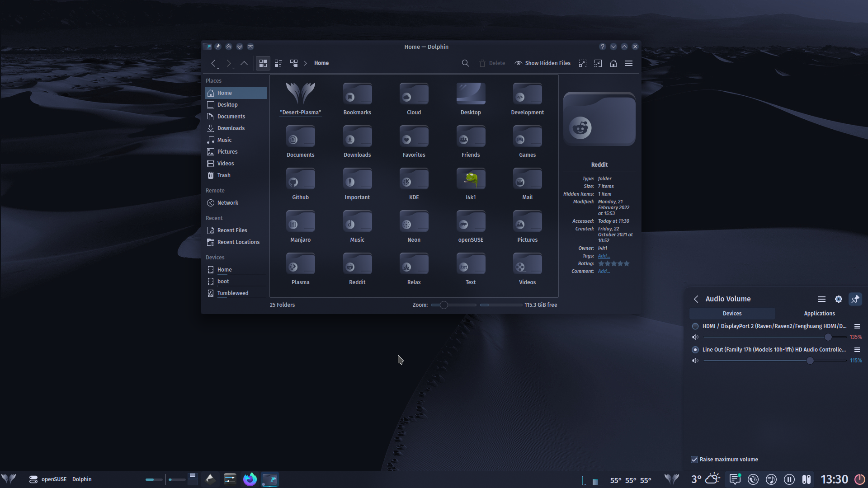Viewport: 868px width, 488px height.
Task: Click the weather widget in panel
Action: tap(705, 479)
